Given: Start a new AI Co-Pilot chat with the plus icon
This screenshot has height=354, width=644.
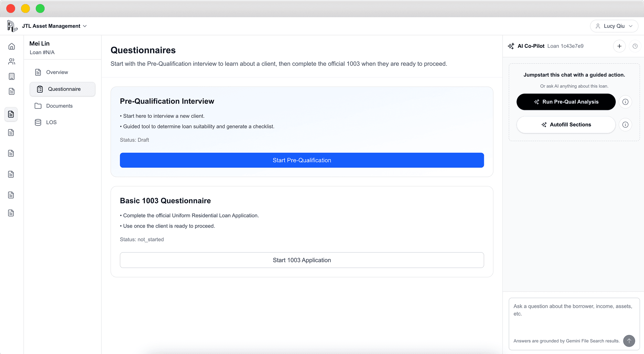Looking at the screenshot, I should [619, 46].
